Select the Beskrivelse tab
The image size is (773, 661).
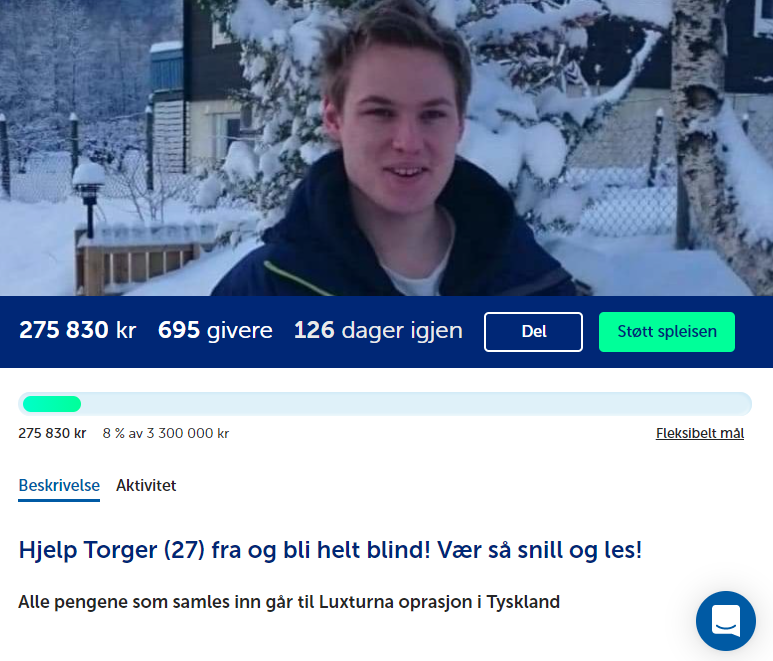click(x=59, y=486)
